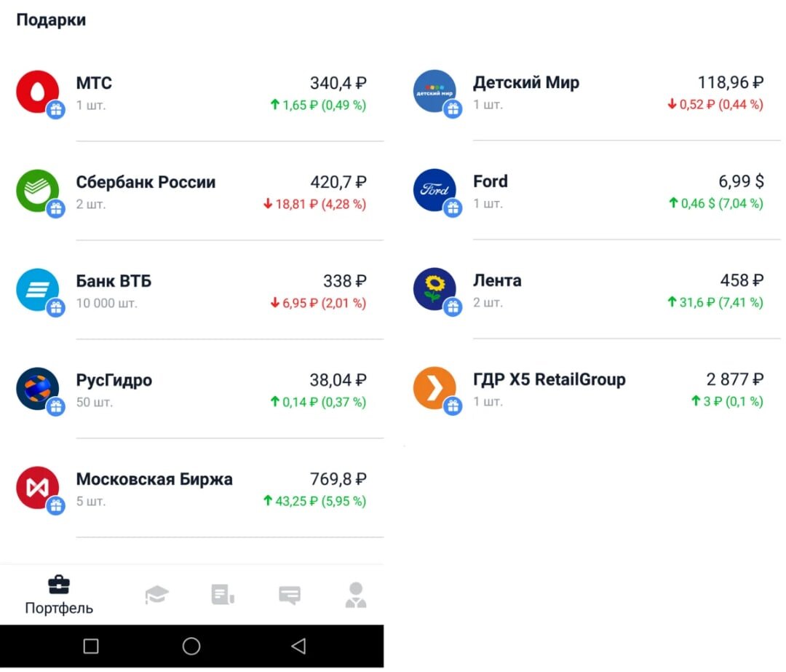Tap the Ford oval logo
This screenshot has width=786, height=672.
coord(434,190)
